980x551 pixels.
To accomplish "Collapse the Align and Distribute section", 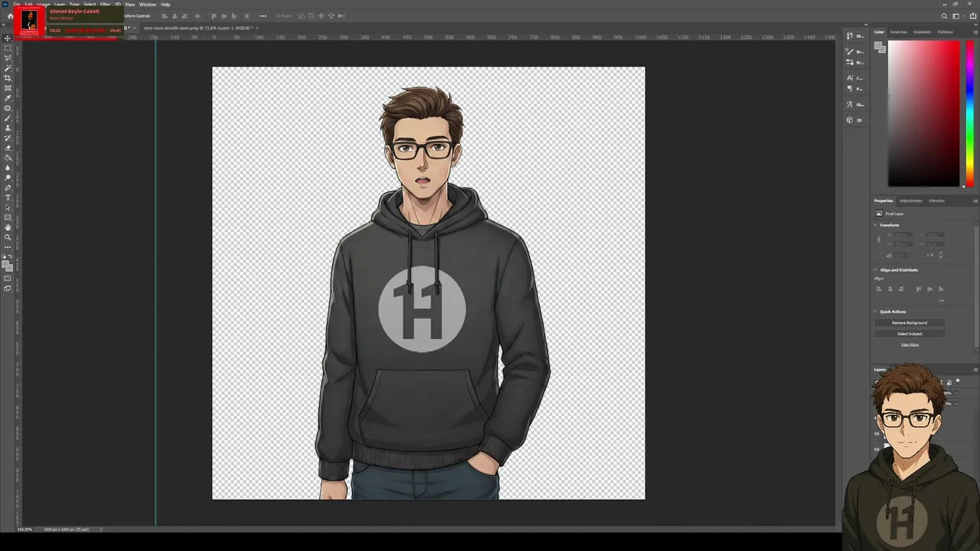I will tap(876, 269).
